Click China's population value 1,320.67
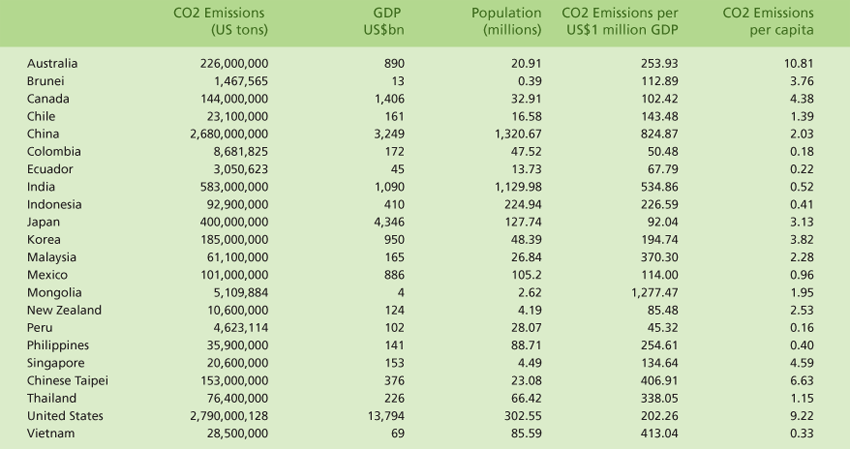 point(518,134)
